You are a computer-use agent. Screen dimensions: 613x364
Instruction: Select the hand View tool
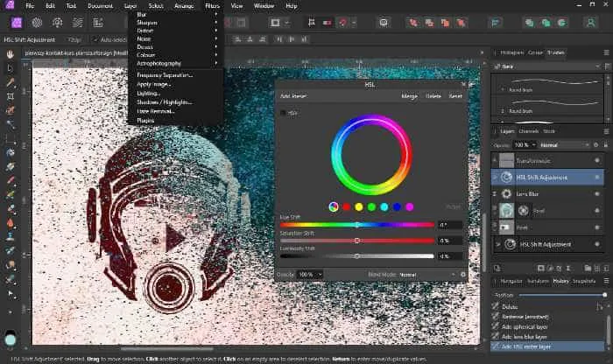(x=11, y=53)
